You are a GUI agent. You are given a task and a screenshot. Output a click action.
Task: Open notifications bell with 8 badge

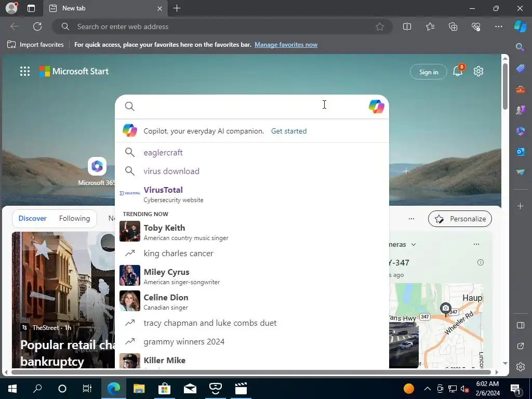(458, 71)
